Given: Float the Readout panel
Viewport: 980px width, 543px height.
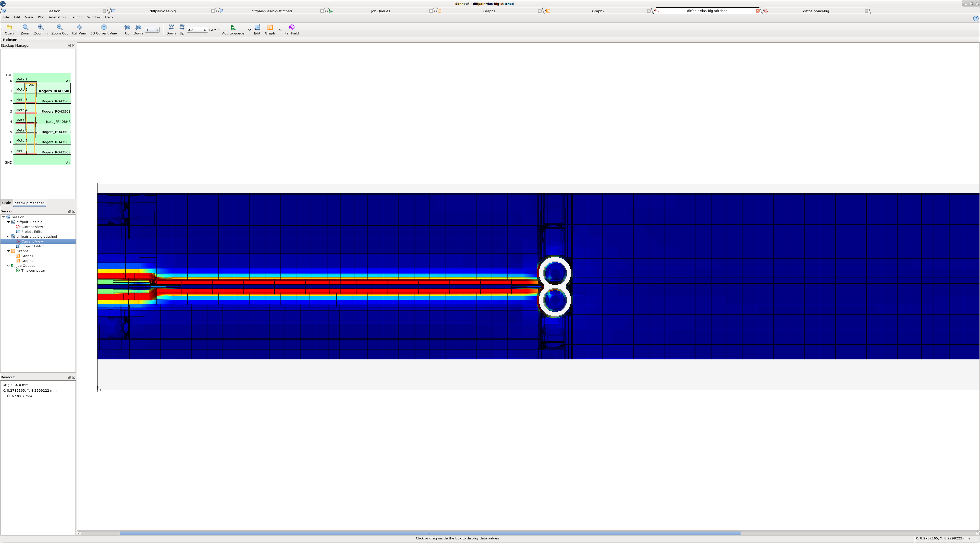Looking at the screenshot, I should coord(69,377).
